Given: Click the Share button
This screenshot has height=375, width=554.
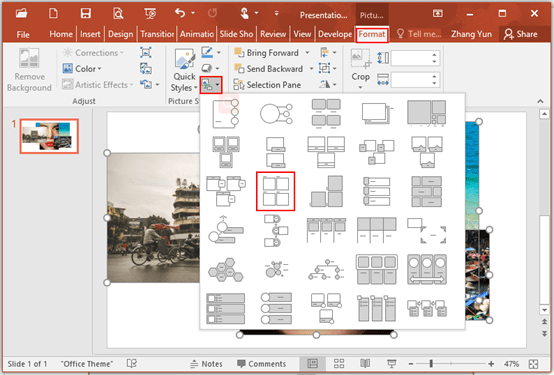Looking at the screenshot, I should pos(521,34).
